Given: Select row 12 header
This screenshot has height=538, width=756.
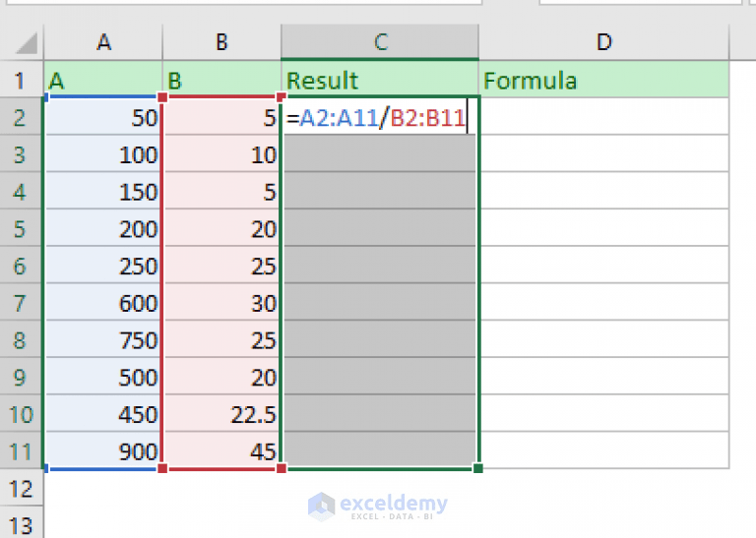Looking at the screenshot, I should pyautogui.click(x=22, y=488).
